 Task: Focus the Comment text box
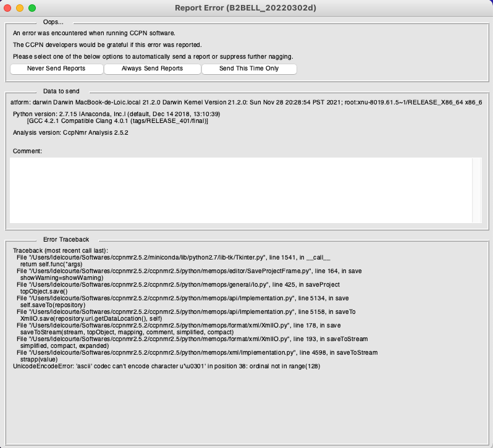[x=241, y=190]
